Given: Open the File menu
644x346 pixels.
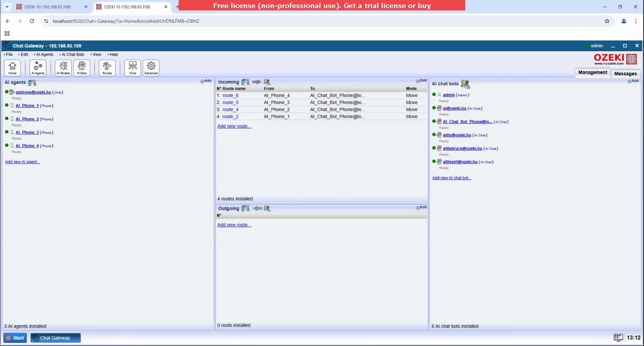Looking at the screenshot, I should point(8,54).
